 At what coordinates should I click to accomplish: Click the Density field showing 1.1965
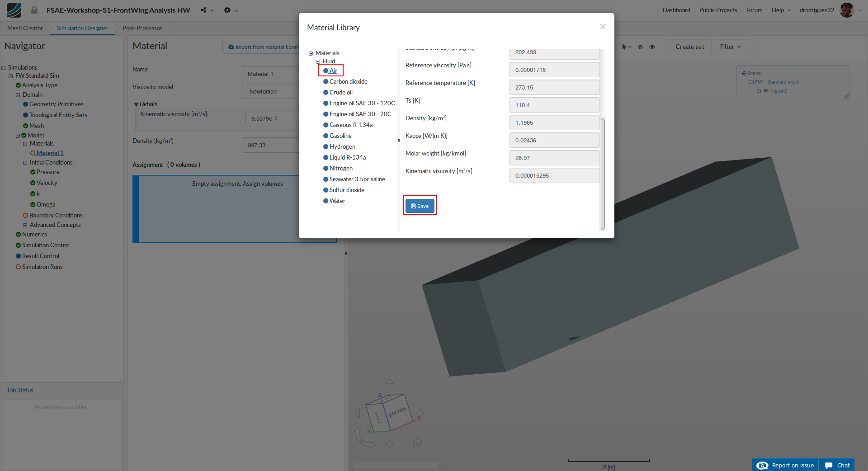[x=554, y=122]
